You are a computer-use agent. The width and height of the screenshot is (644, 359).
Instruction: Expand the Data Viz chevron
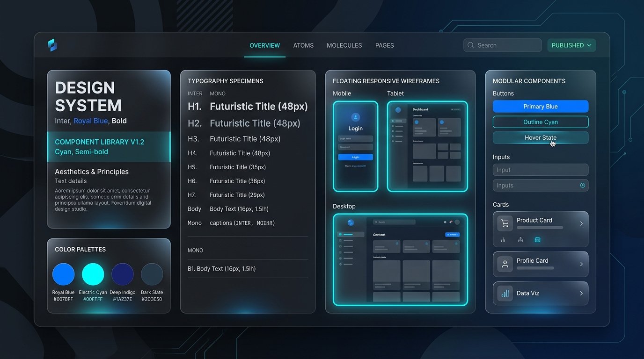(x=581, y=294)
